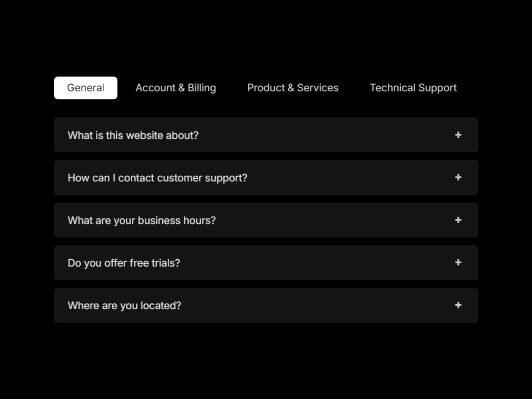The height and width of the screenshot is (399, 532).
Task: Click the plus icon on 'What is this website about?'
Action: coord(459,135)
